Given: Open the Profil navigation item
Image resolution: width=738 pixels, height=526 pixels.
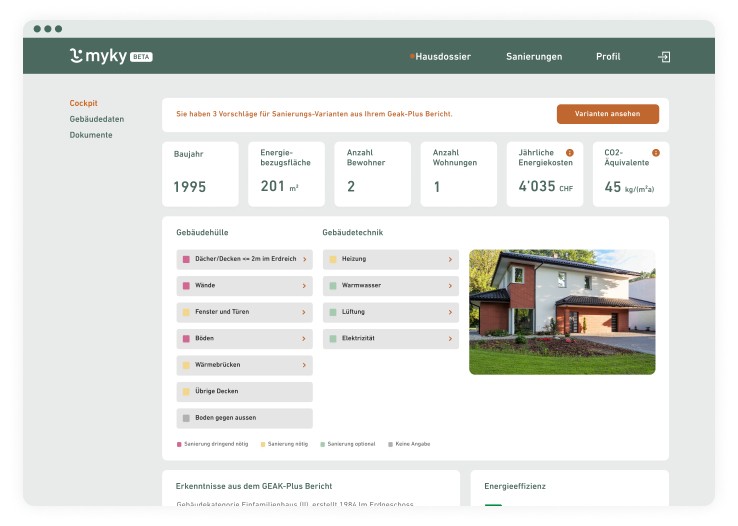Looking at the screenshot, I should pyautogui.click(x=608, y=56).
